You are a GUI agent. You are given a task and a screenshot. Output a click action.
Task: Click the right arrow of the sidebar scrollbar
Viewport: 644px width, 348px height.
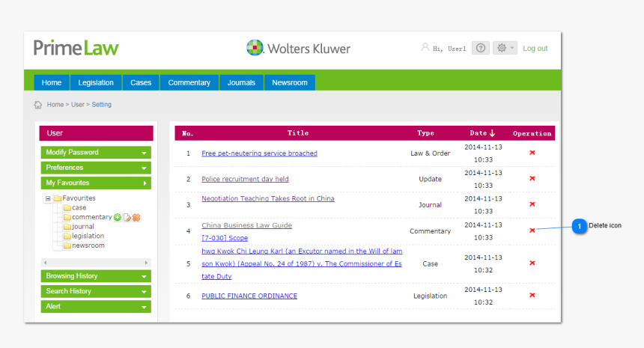pyautogui.click(x=146, y=263)
